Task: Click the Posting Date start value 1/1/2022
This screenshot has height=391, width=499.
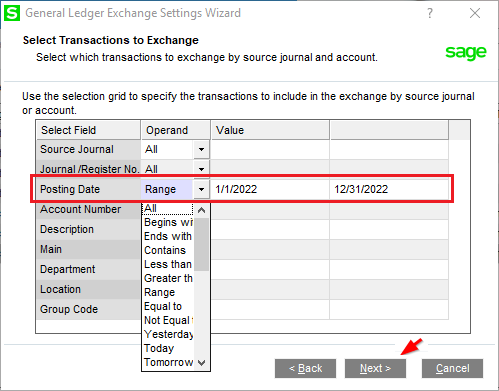Action: tap(270, 189)
